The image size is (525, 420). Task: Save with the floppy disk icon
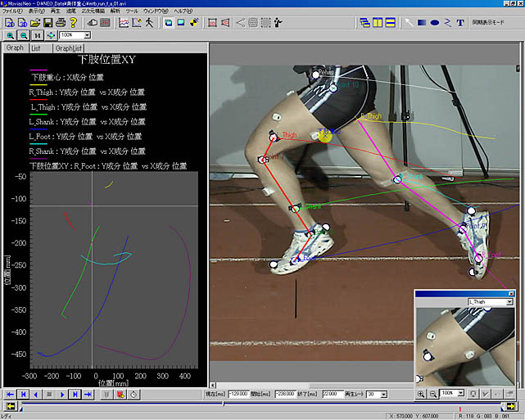point(48,23)
